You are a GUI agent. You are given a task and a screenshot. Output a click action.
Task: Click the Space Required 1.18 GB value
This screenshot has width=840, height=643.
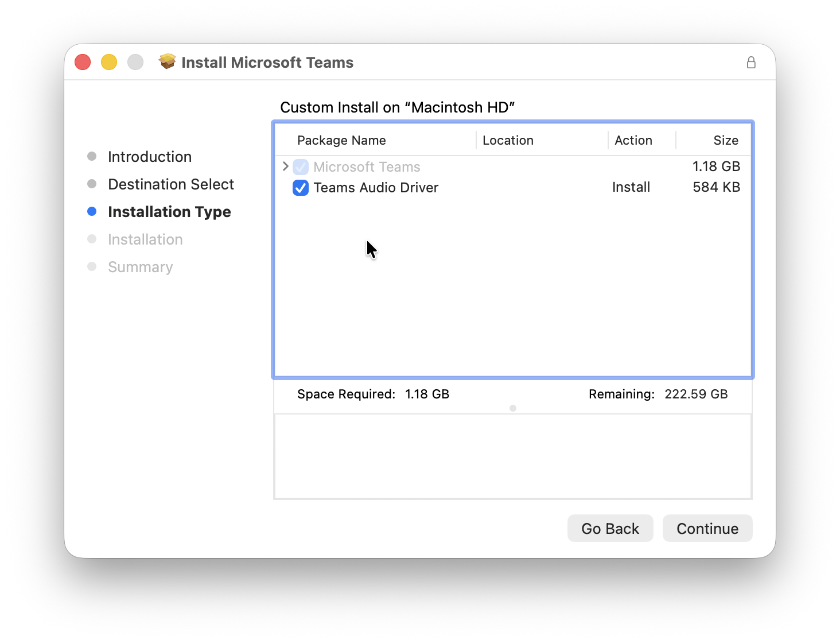(427, 394)
